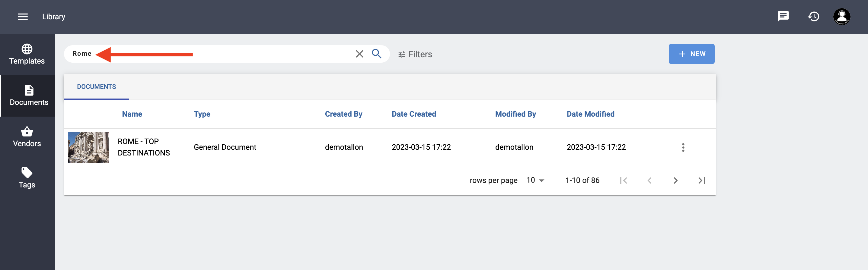Go to the first page
Viewport: 868px width, 270px height.
(x=623, y=181)
